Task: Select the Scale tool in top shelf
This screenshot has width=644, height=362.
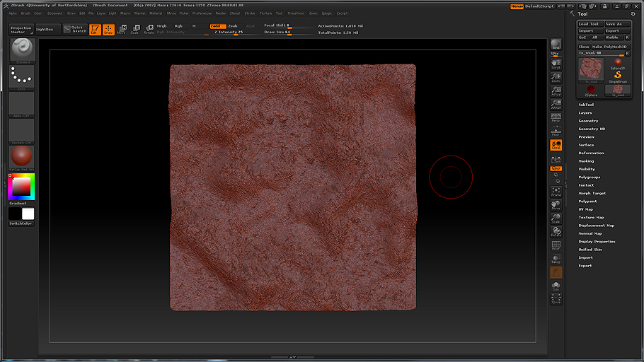Action: click(x=135, y=30)
